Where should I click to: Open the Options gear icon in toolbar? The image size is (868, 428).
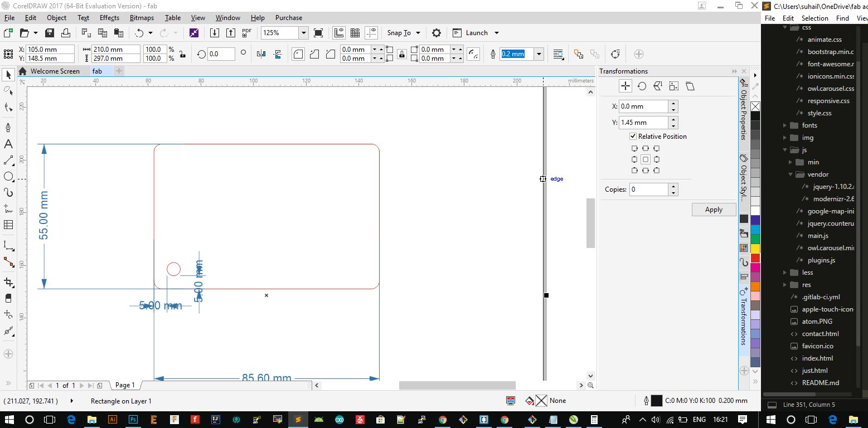pyautogui.click(x=437, y=33)
